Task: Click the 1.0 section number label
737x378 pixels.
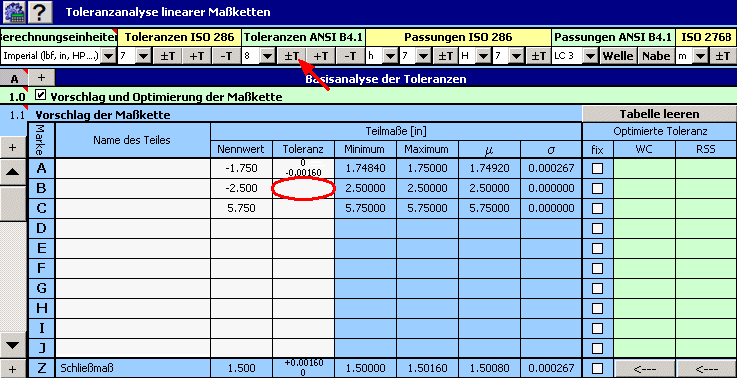Action: (17, 97)
